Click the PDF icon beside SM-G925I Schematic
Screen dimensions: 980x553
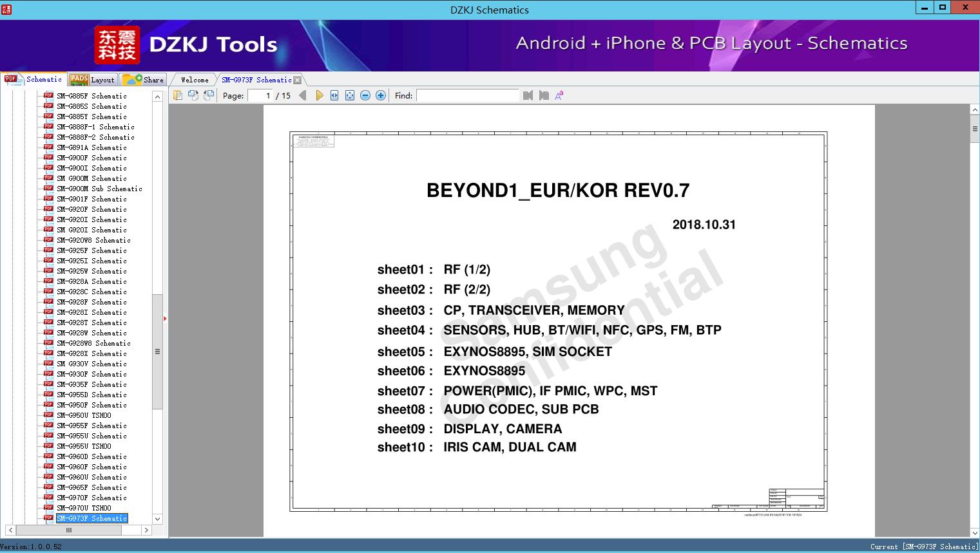tap(48, 260)
